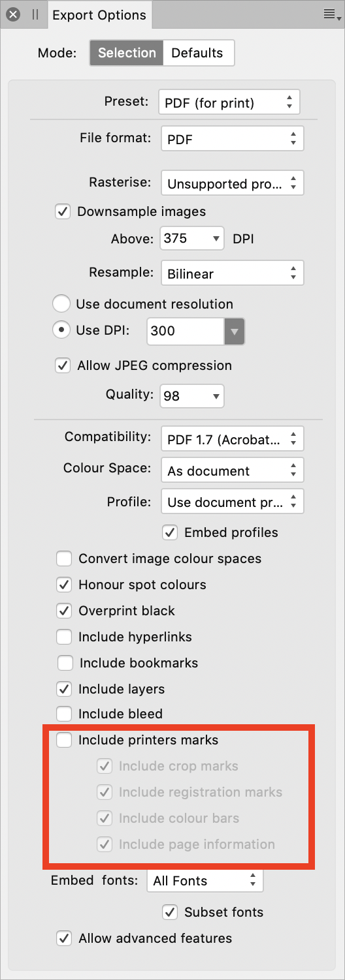Select the Selection mode button
This screenshot has width=345, height=980.
127,54
